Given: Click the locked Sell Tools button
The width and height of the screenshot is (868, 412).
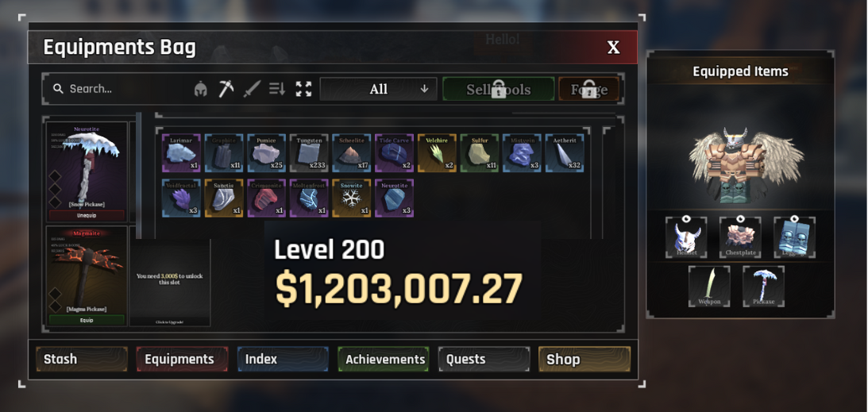Looking at the screenshot, I should tap(498, 89).
